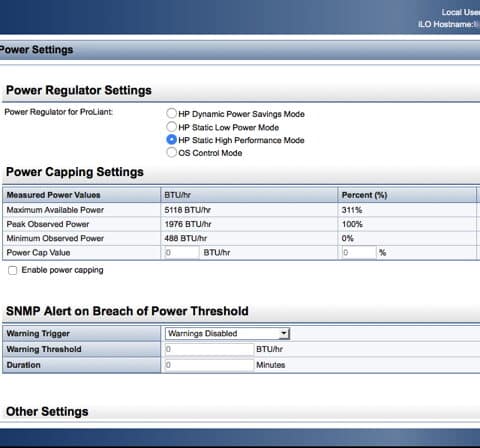
Task: Select HP Dynamic Power Savings Mode
Action: coord(171,113)
